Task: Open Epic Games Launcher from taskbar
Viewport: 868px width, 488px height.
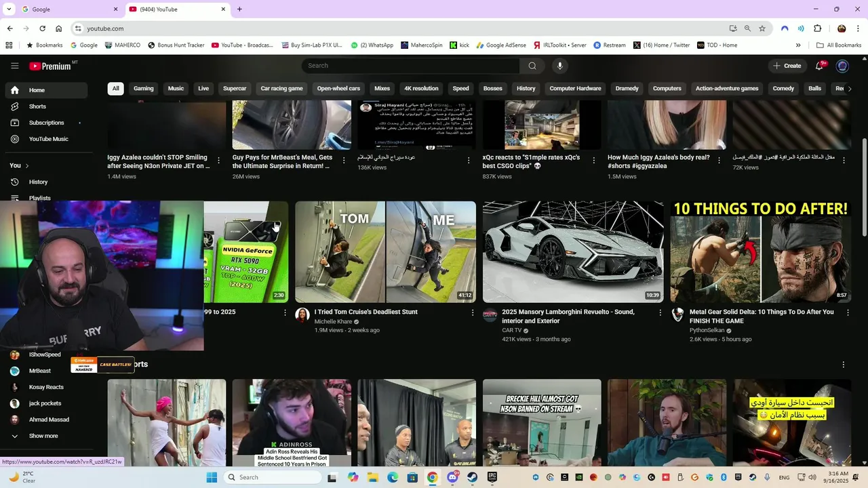Action: point(492,477)
